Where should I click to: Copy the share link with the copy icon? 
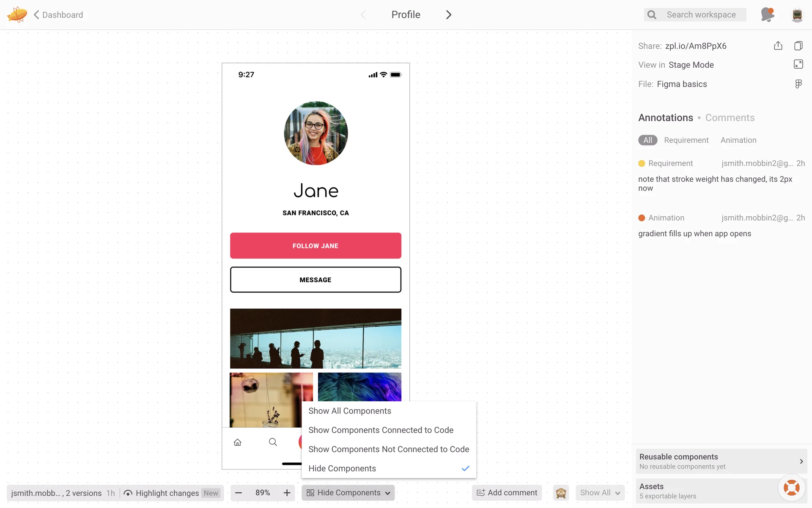coord(798,46)
